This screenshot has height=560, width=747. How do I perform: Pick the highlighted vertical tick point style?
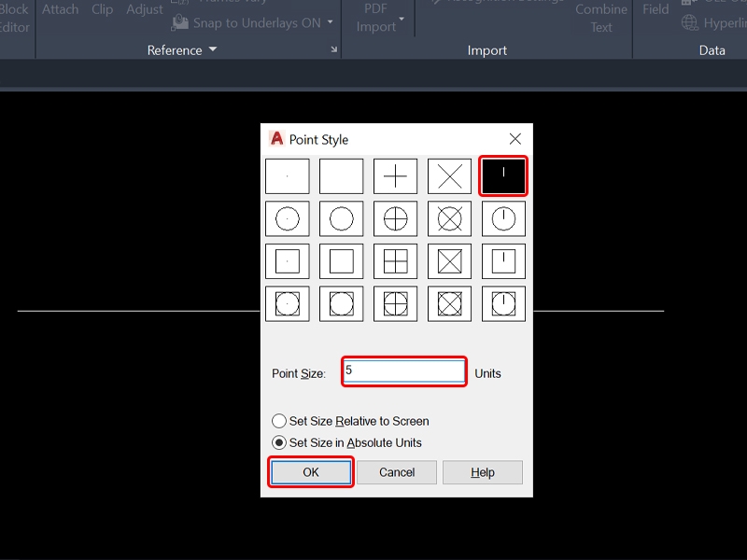click(x=503, y=176)
